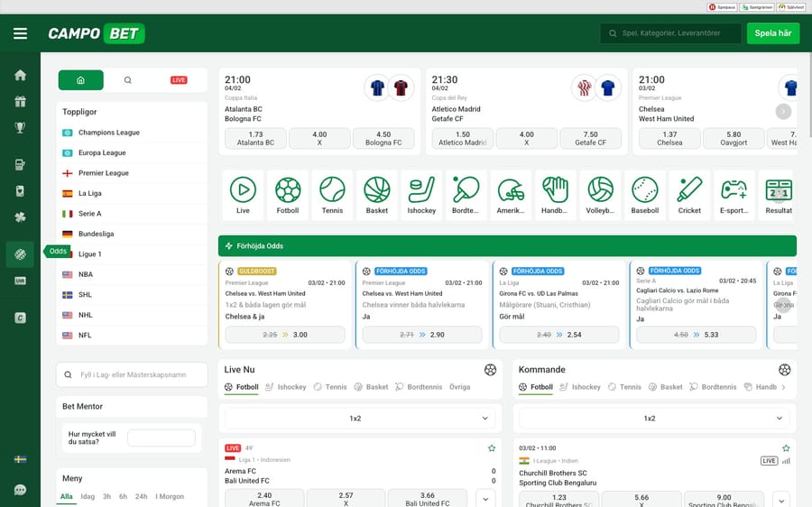
Task: Open Bundesliga in Toppligor
Action: (132, 234)
